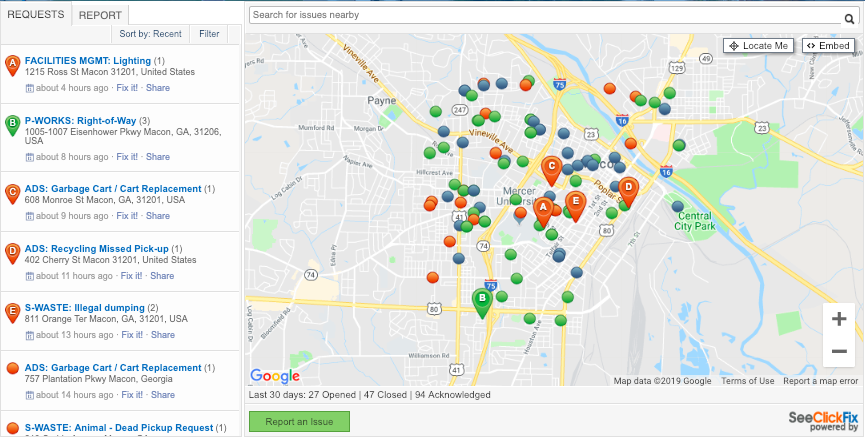Viewport: 865px width, 437px height.
Task: Click the Report an Issue button
Action: tap(300, 422)
